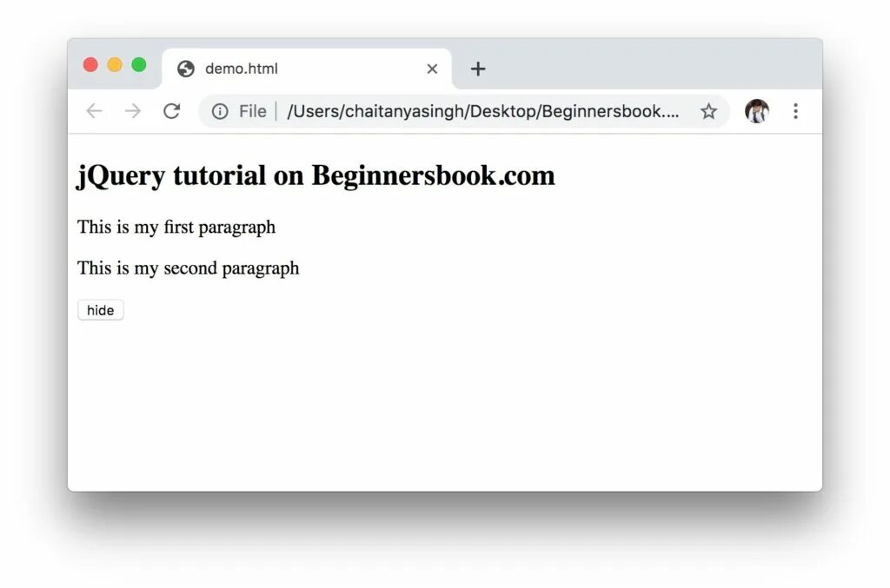Reload the demo.html page
Image resolution: width=890 pixels, height=588 pixels.
171,111
